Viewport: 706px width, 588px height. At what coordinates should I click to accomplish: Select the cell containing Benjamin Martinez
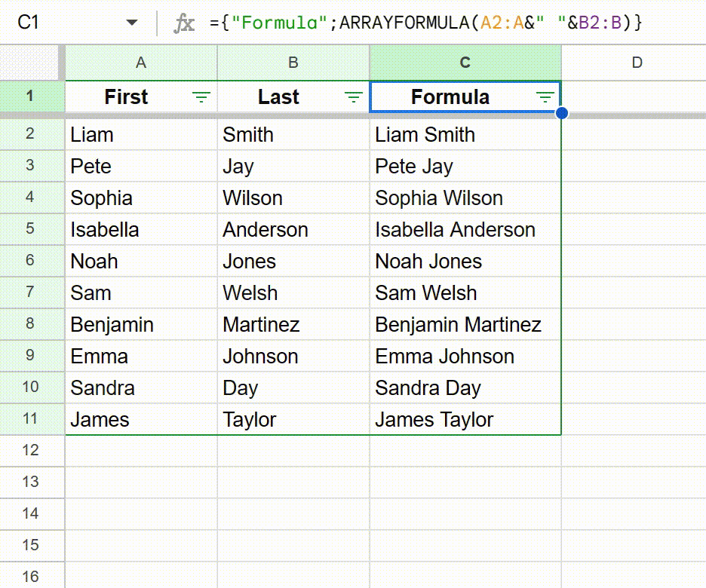tap(465, 324)
